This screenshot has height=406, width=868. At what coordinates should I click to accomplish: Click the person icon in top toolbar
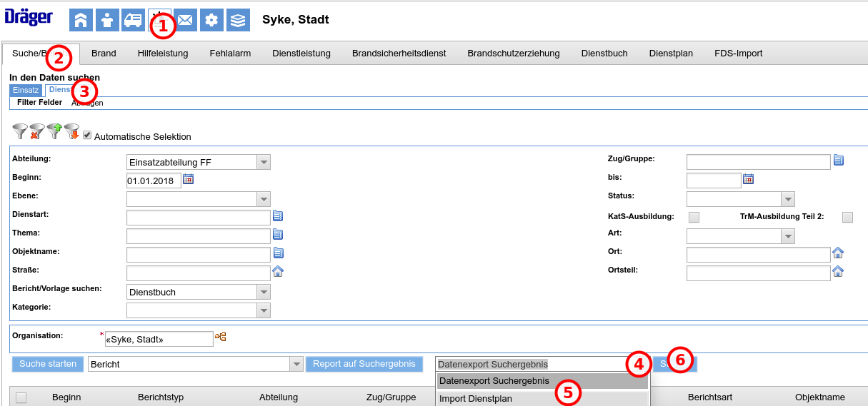coord(107,20)
